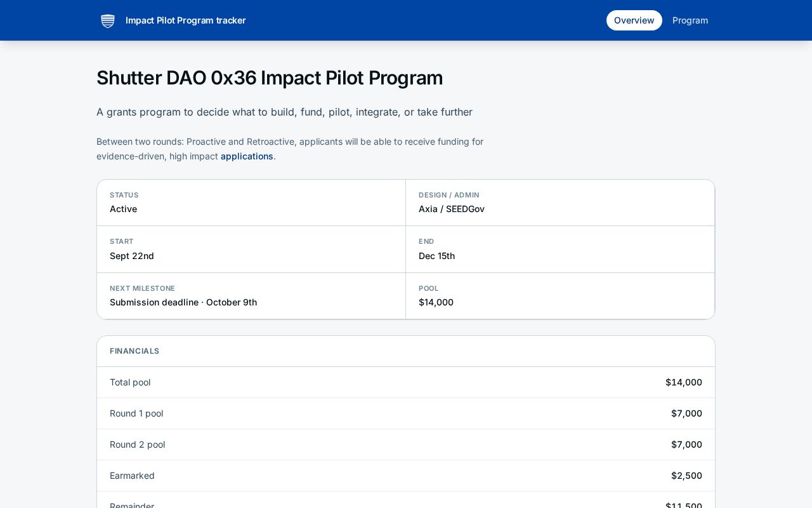Click the $14,000 value under POOL

click(436, 302)
